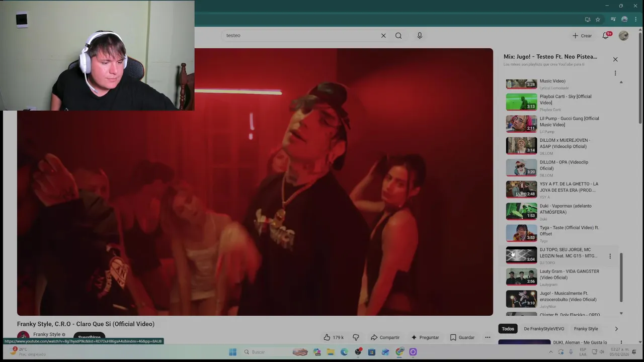Expand more filter chips with arrow
Viewport: 644px width, 362px height.
(616, 329)
